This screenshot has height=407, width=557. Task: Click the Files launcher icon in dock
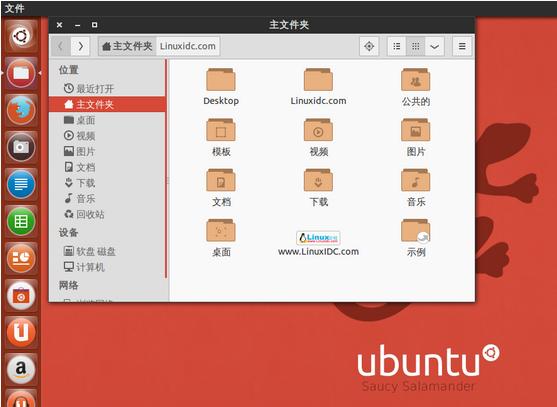[x=21, y=73]
